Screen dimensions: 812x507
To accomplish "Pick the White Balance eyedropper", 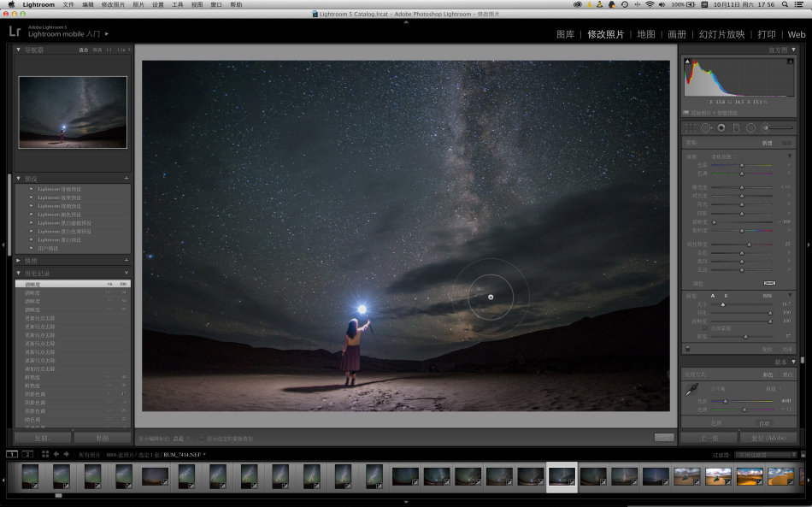I will pos(691,389).
